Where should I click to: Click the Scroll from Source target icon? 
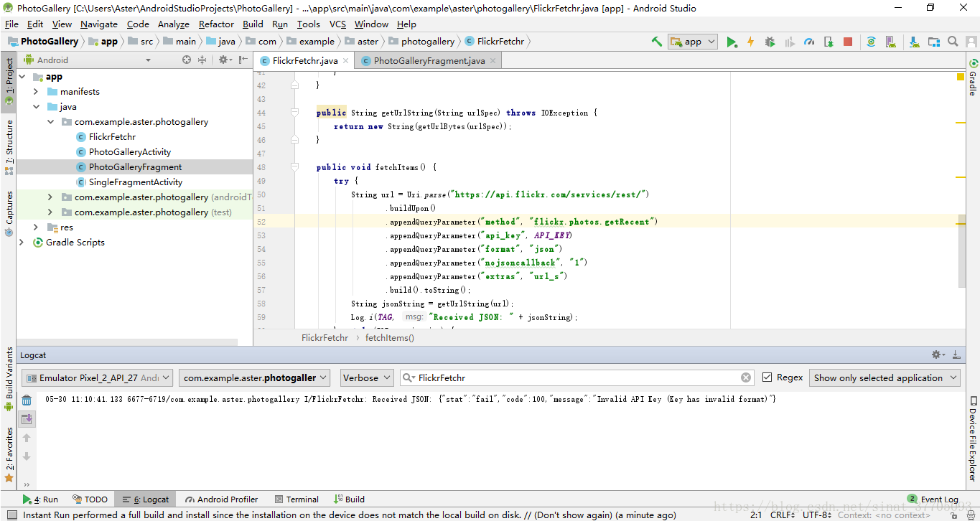point(187,60)
